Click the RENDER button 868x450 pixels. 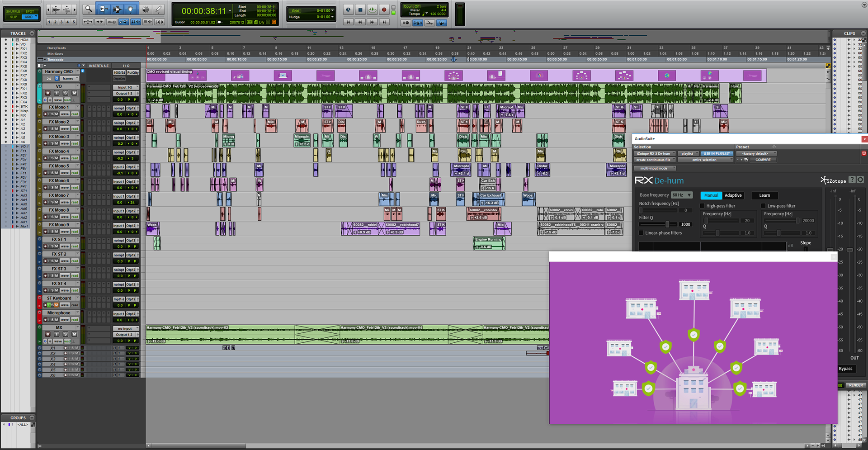click(855, 385)
